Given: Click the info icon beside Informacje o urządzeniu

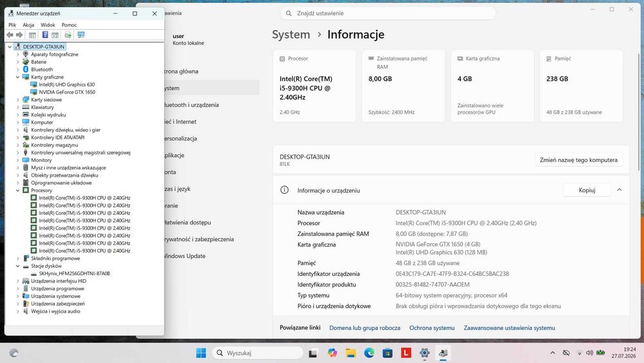Looking at the screenshot, I should [x=284, y=190].
